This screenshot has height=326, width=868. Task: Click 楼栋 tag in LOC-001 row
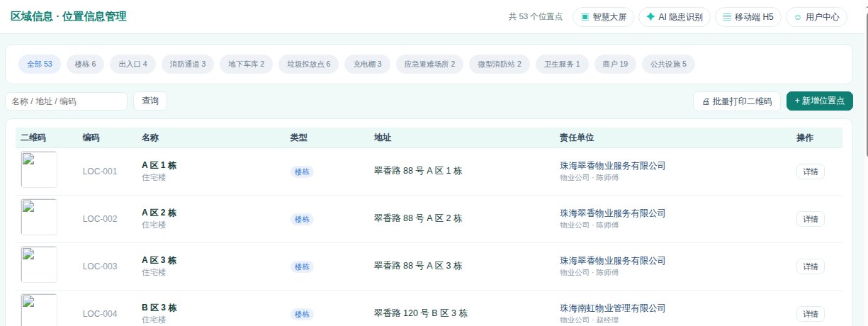302,172
